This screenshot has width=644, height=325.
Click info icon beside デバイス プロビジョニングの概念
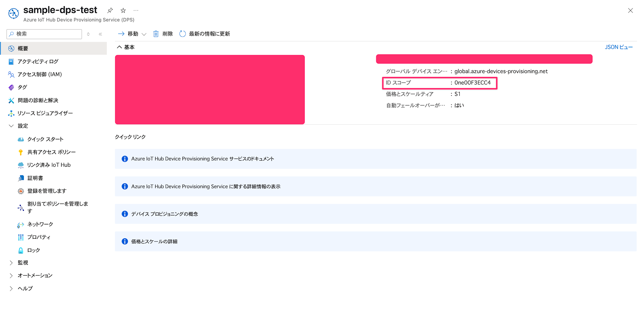click(x=125, y=214)
